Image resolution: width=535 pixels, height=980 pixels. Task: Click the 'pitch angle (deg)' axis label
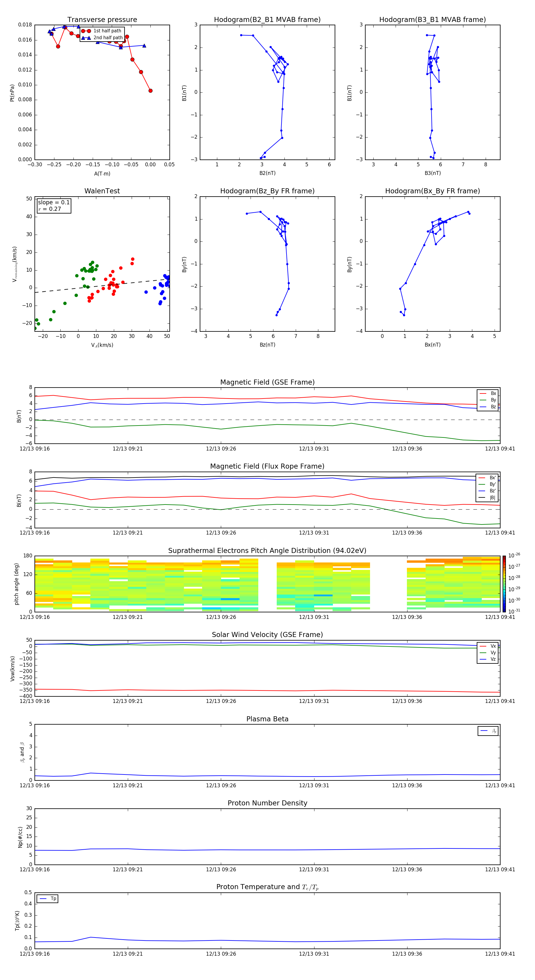(x=16, y=584)
